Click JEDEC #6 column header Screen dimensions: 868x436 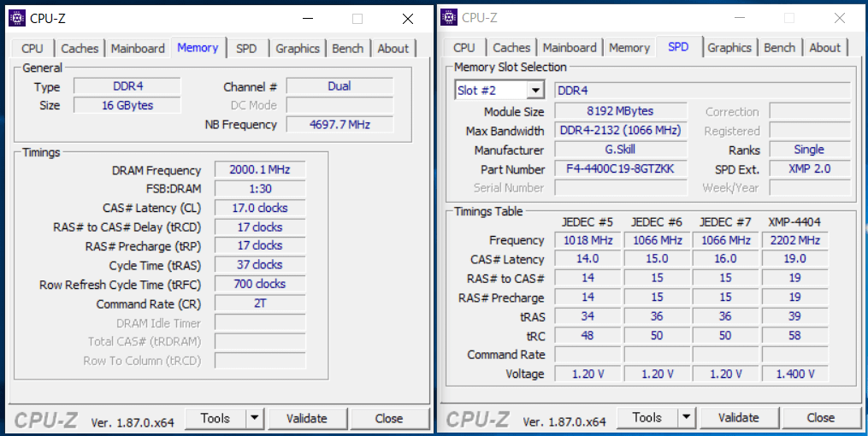657,222
